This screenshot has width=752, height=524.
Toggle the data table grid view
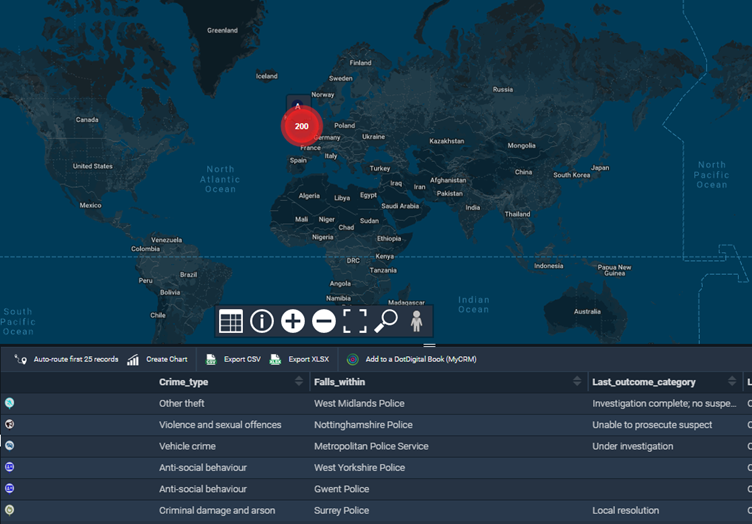pos(231,321)
